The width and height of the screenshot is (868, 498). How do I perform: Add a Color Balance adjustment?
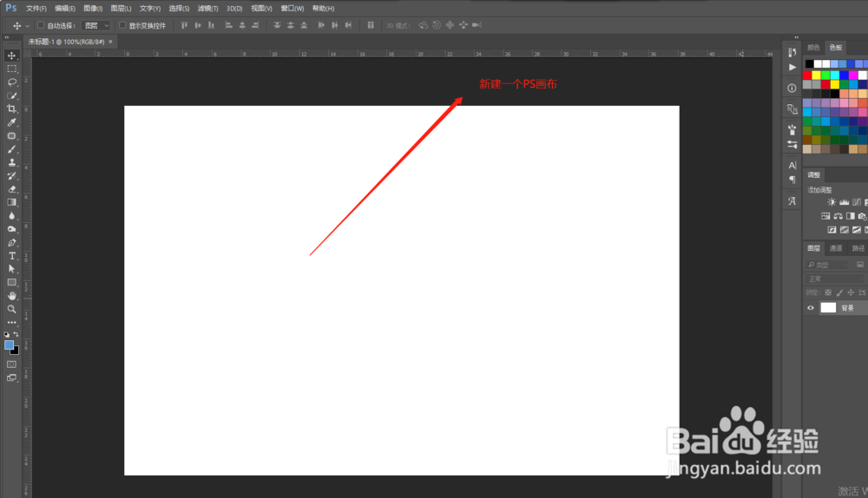(838, 216)
